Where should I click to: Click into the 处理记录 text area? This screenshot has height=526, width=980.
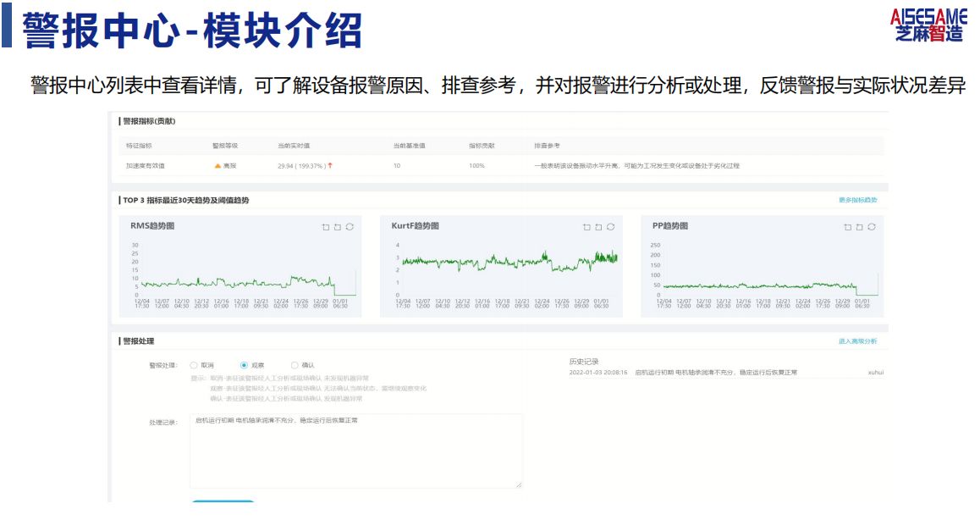356,451
